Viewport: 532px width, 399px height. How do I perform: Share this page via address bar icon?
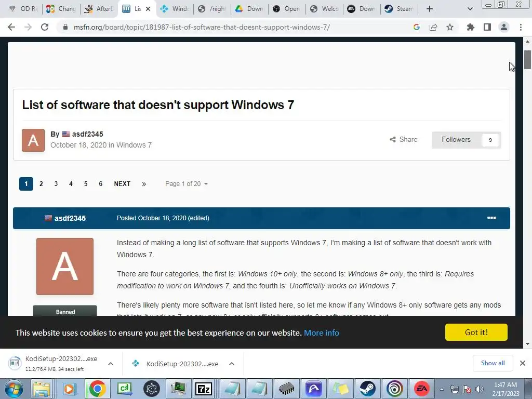click(433, 27)
